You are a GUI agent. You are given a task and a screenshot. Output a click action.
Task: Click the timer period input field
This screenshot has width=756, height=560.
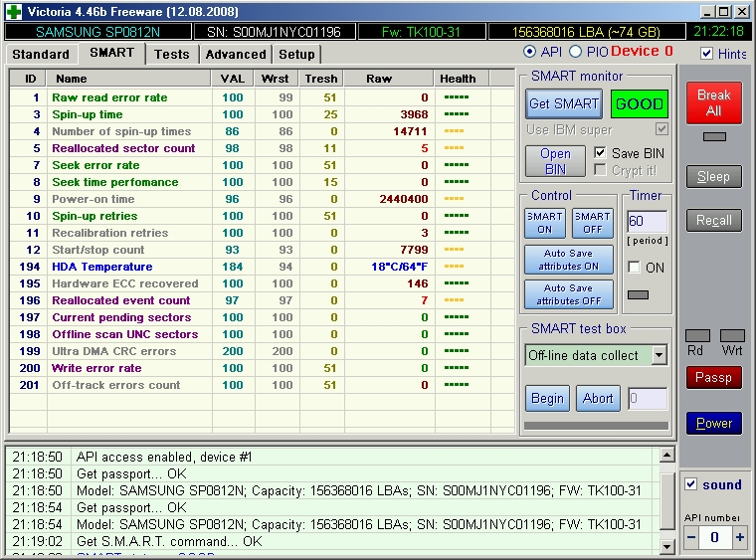point(647,222)
